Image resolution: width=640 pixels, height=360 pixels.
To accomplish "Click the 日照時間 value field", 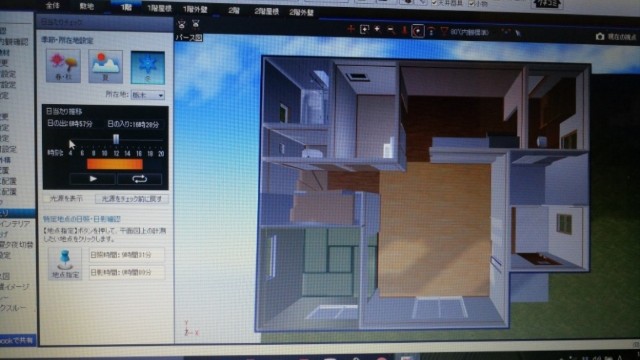I will (x=127, y=255).
